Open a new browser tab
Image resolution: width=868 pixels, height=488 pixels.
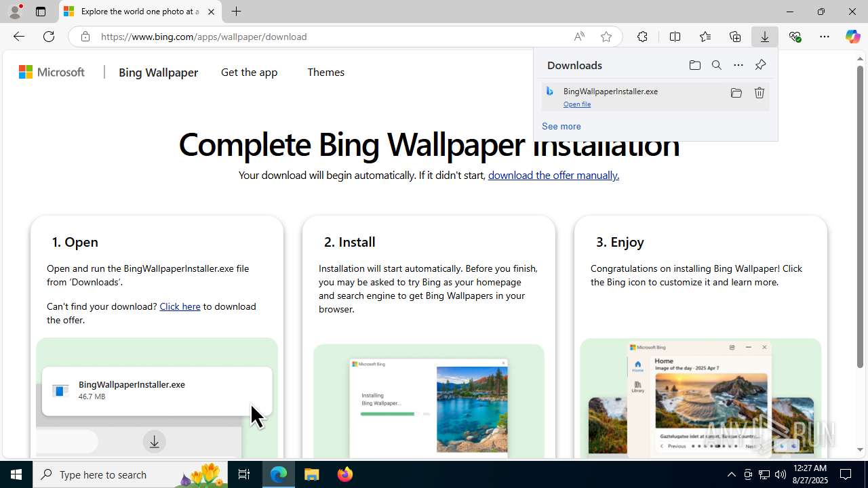click(236, 12)
